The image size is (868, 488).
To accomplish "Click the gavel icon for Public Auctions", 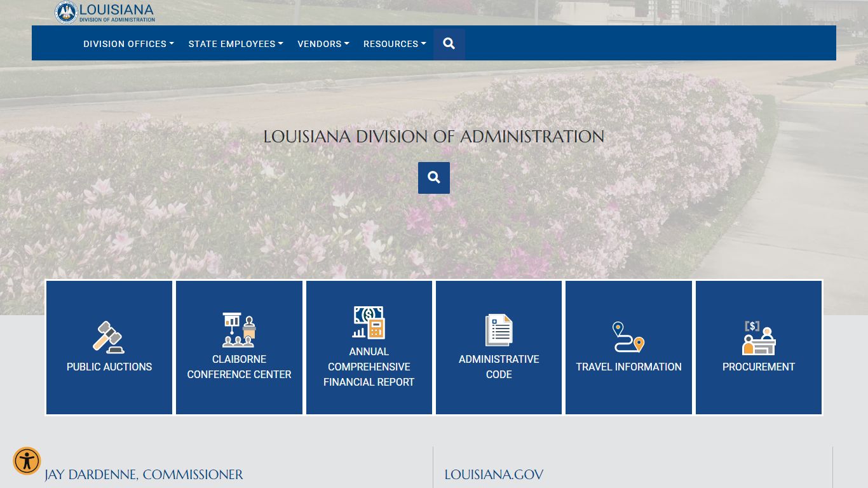I will [x=109, y=337].
